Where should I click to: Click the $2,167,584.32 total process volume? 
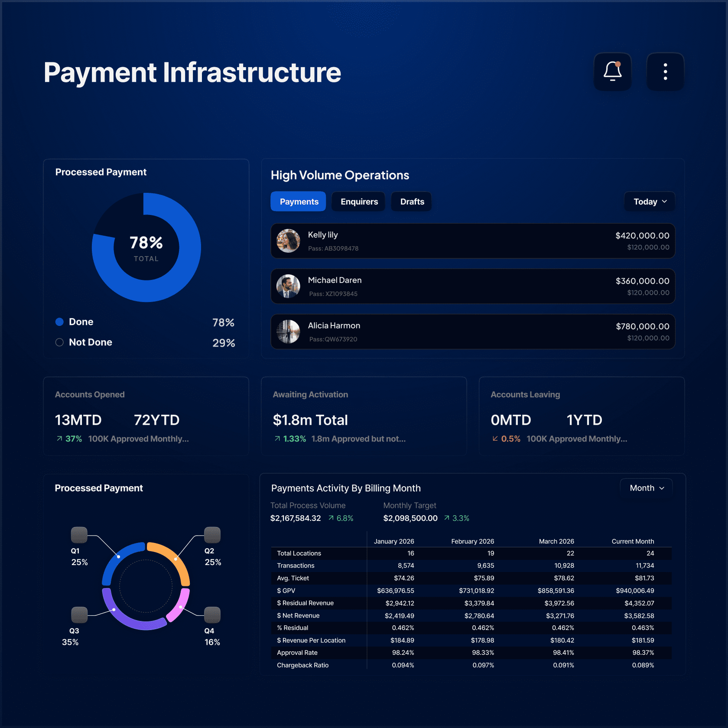pos(296,518)
